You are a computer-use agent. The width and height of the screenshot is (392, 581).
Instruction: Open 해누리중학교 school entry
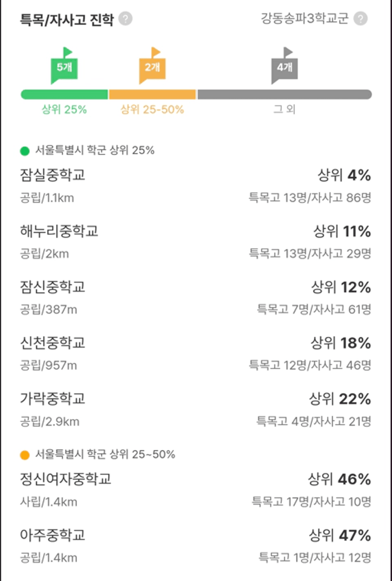pos(196,241)
